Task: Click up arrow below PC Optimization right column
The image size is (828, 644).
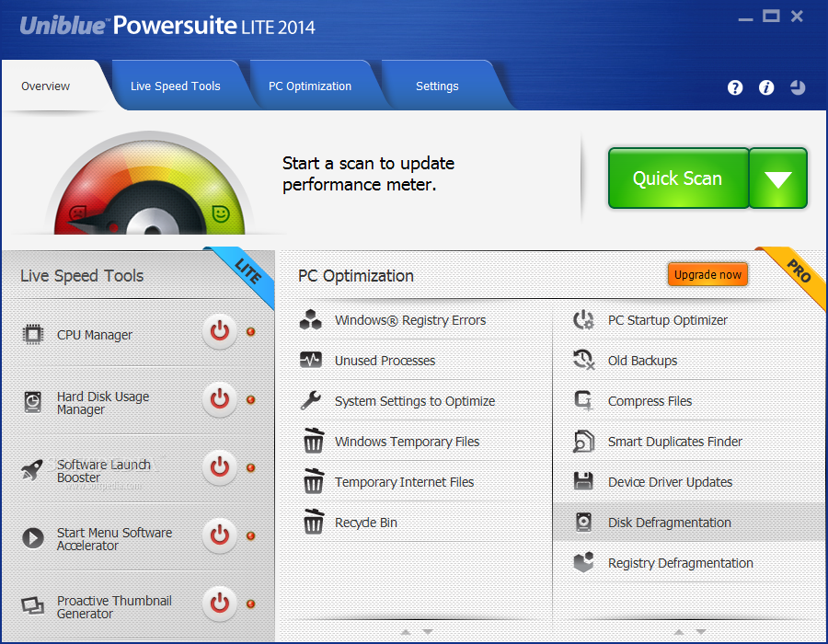Action: [679, 632]
